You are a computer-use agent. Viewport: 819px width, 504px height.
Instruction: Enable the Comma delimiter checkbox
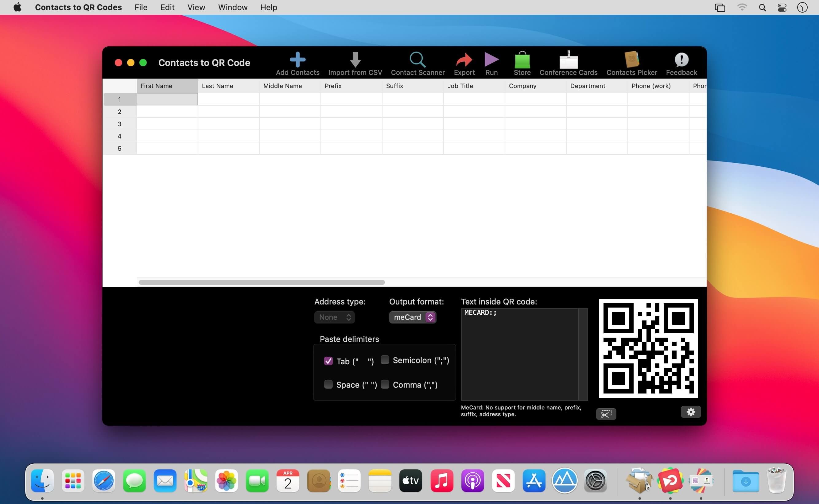coord(385,384)
